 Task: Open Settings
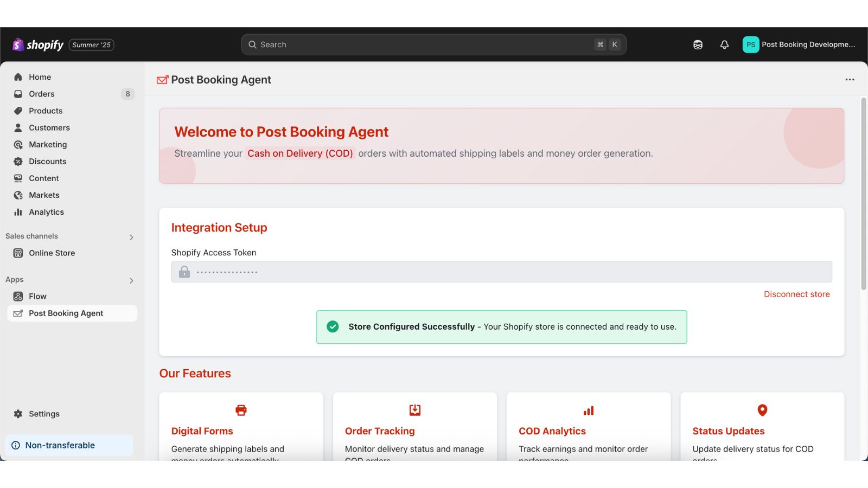coord(44,414)
